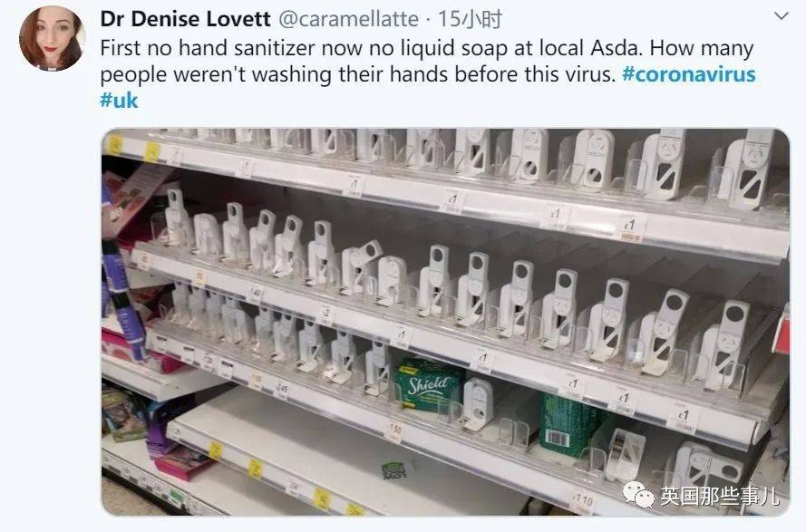
Task: Click the 1.10 price label on bottom shelf
Action: coord(583,500)
